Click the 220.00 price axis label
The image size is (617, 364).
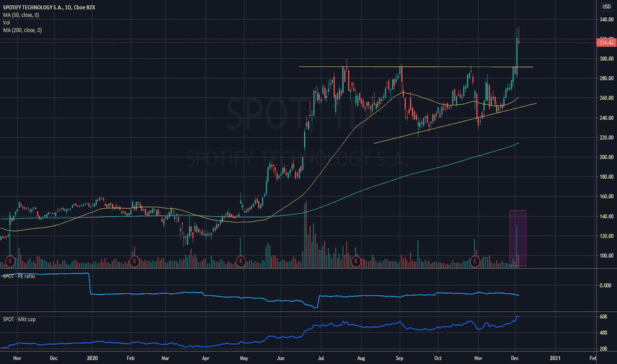(x=606, y=138)
